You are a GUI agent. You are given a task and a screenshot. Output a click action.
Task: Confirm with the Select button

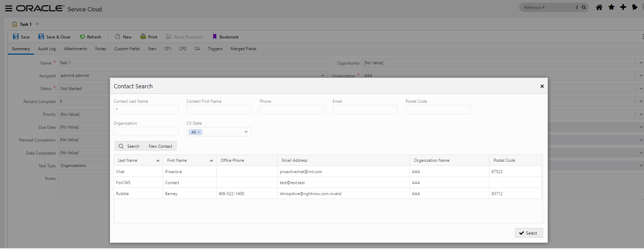(x=529, y=233)
